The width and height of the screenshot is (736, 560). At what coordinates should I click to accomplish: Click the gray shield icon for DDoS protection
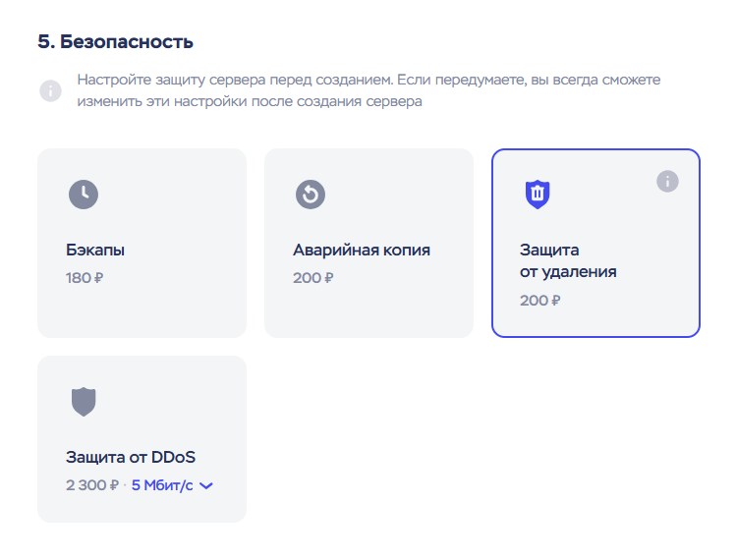(84, 401)
